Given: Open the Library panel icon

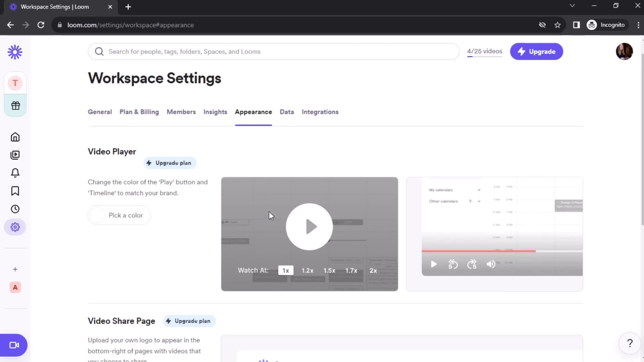Looking at the screenshot, I should [15, 155].
